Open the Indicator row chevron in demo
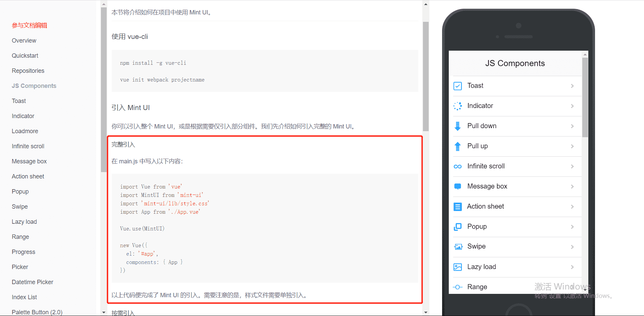The height and width of the screenshot is (316, 644). [x=572, y=106]
